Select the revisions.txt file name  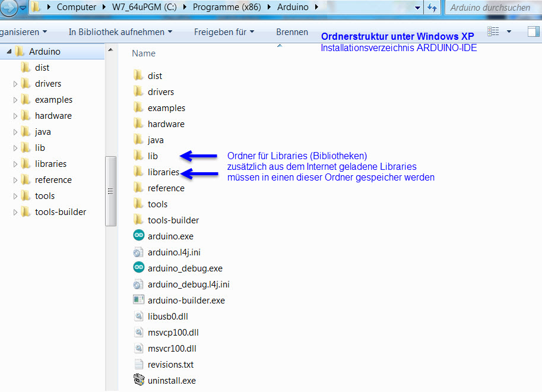(x=170, y=364)
